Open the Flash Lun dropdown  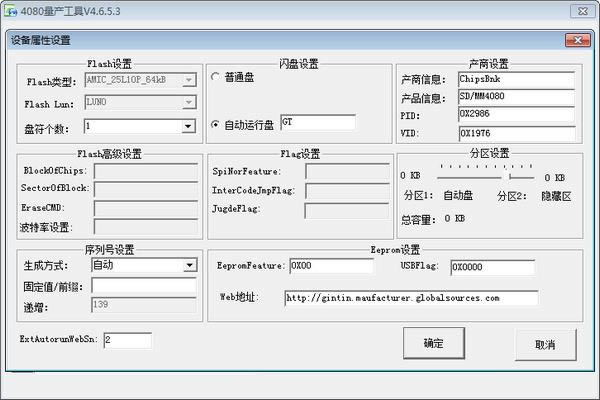[x=189, y=102]
